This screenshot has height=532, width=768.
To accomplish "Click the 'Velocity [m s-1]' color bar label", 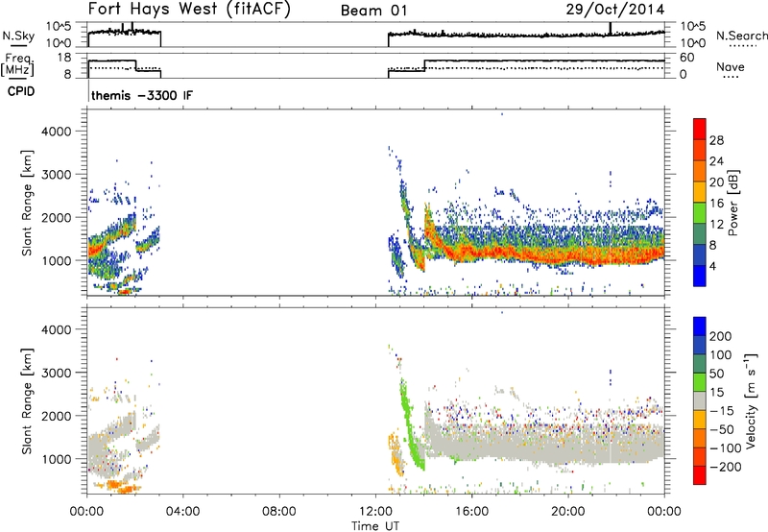I will coord(751,400).
